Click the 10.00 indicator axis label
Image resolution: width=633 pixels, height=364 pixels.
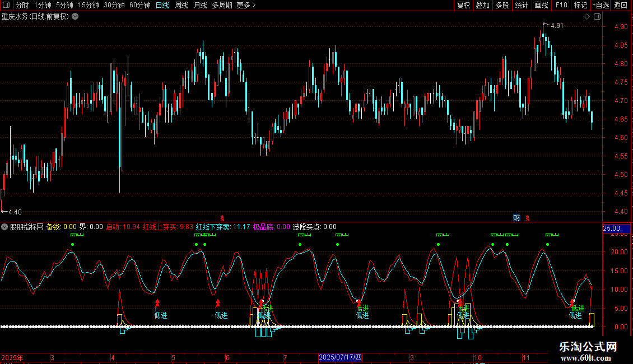point(619,290)
